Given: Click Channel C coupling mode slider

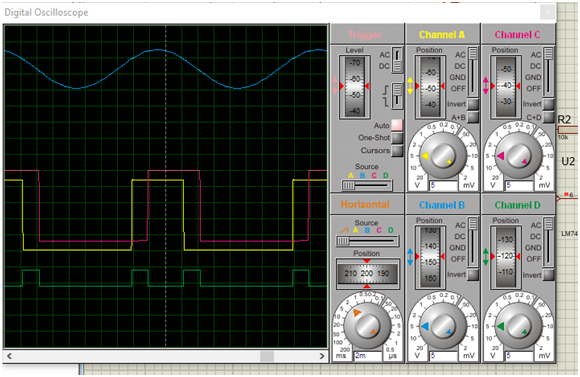Looking at the screenshot, I should click(549, 72).
